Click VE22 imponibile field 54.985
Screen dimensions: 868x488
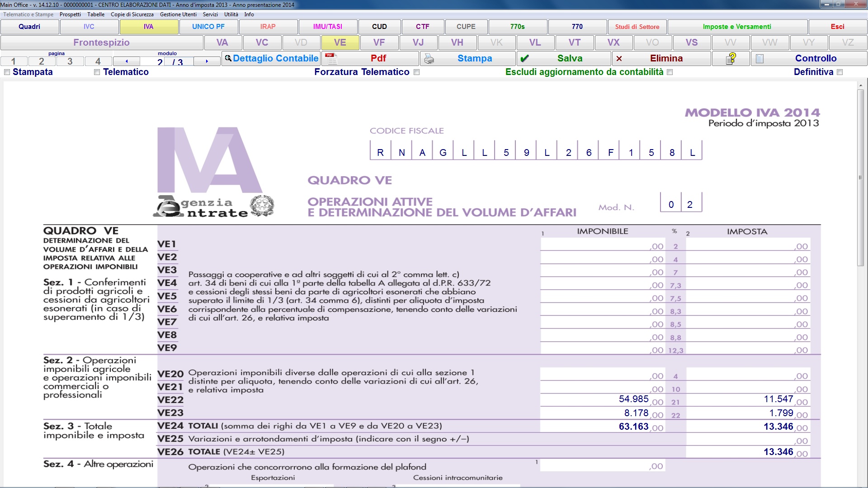[x=603, y=399]
